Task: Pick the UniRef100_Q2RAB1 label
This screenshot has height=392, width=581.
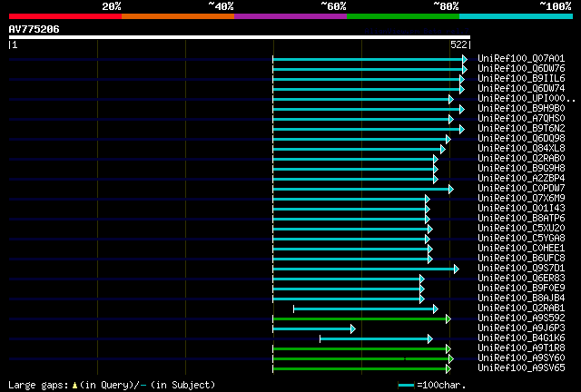Action: tap(521, 309)
